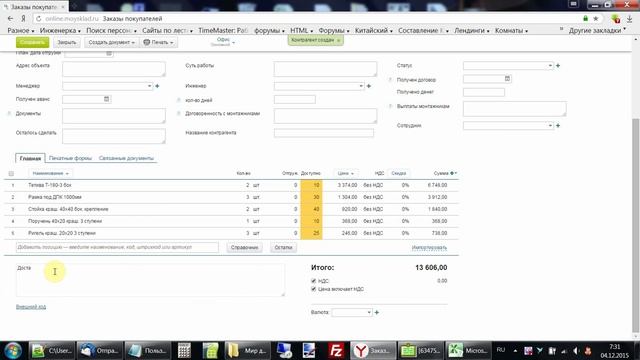Open the Статус combo box
The width and height of the screenshot is (640, 360).
pos(508,65)
